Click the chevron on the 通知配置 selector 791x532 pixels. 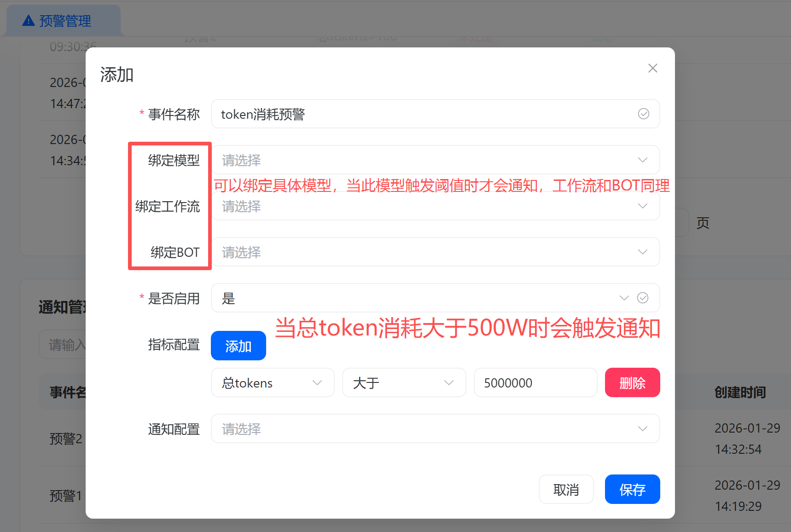[x=643, y=428]
